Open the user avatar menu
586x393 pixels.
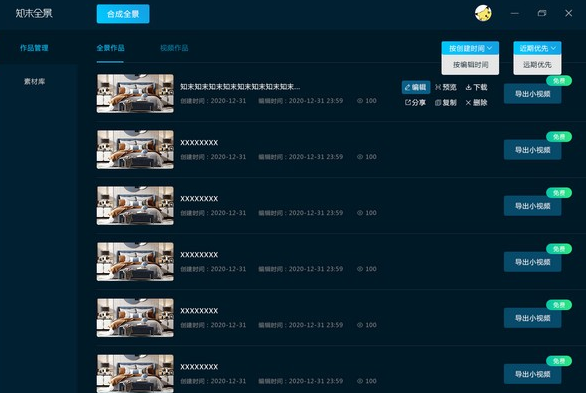[483, 13]
